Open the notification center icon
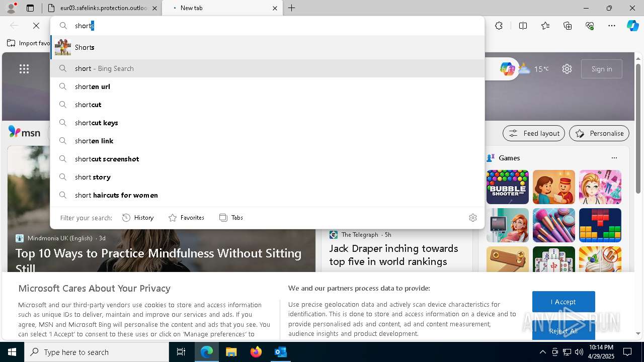This screenshot has height=362, width=644. pyautogui.click(x=627, y=352)
